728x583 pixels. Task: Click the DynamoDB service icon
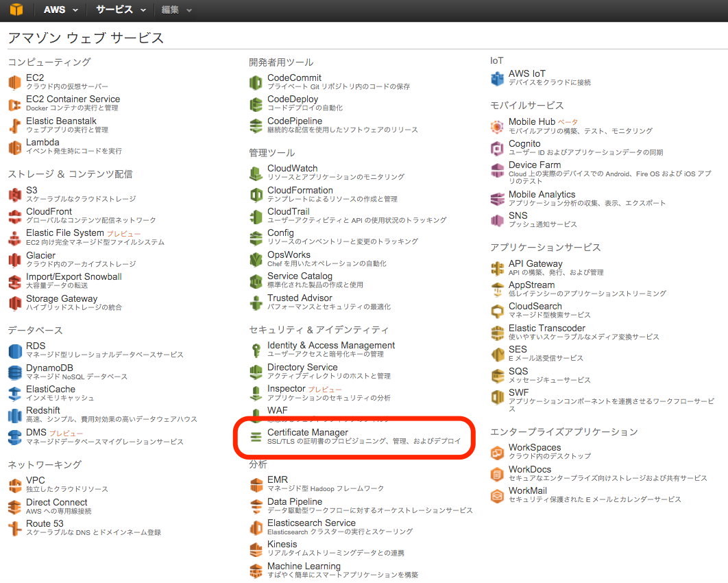(14, 371)
